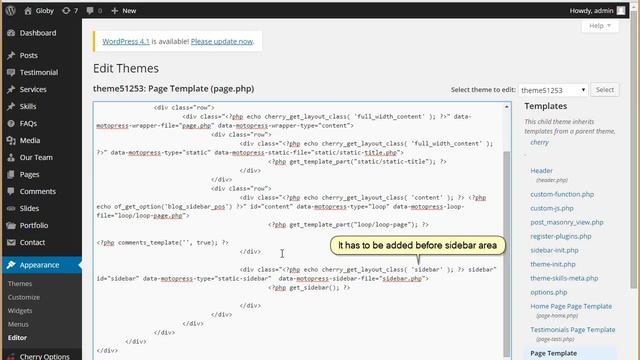The width and height of the screenshot is (640, 360).
Task: Click the Skills pin icon
Action: (11, 107)
